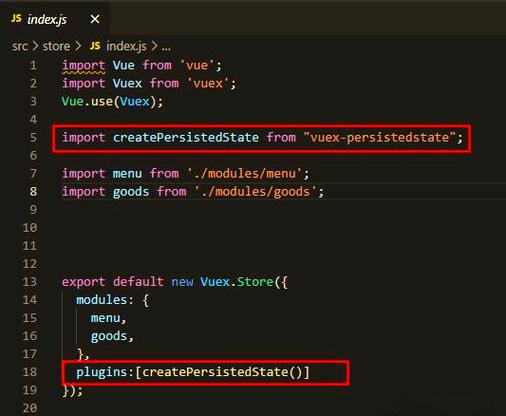Click line number 18 in the gutter
Screen dimensions: 506x416
(x=30, y=372)
